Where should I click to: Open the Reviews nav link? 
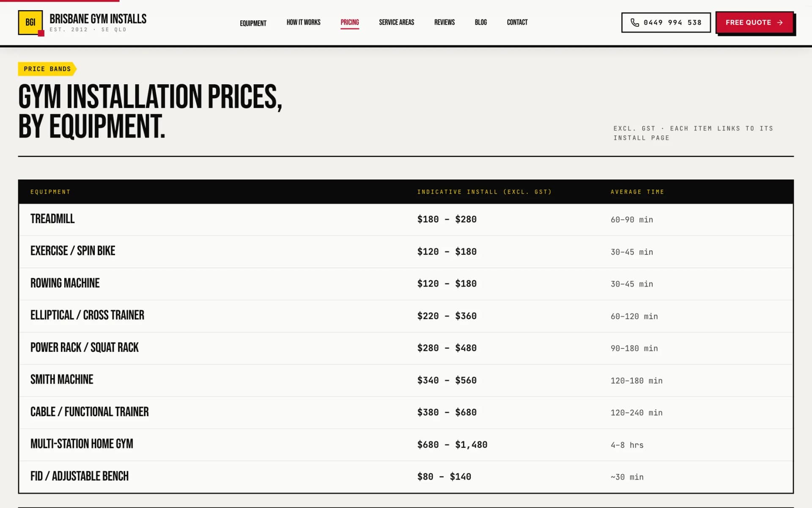(444, 22)
